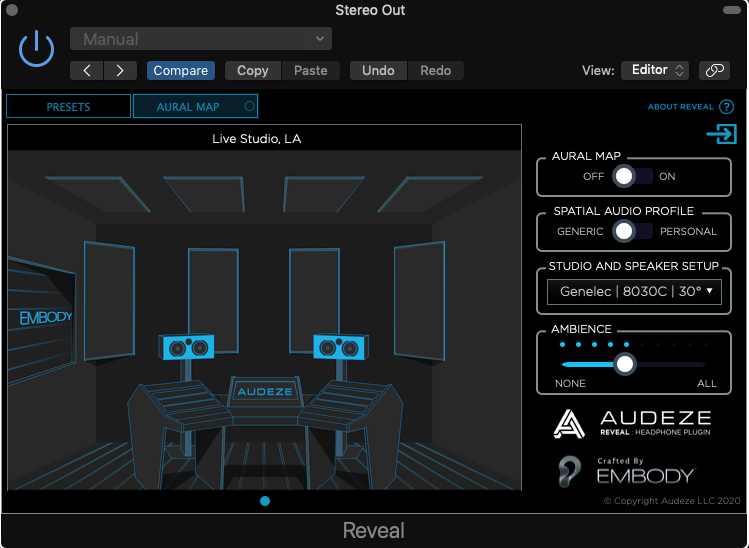Click the pill button at top-right of title bar
Viewport: 749px width, 548px height.
tap(731, 10)
